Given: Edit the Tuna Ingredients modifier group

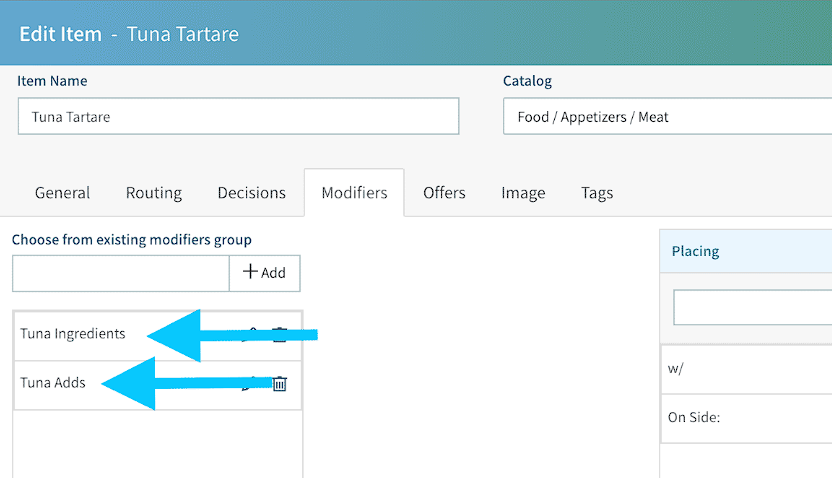Looking at the screenshot, I should (253, 335).
